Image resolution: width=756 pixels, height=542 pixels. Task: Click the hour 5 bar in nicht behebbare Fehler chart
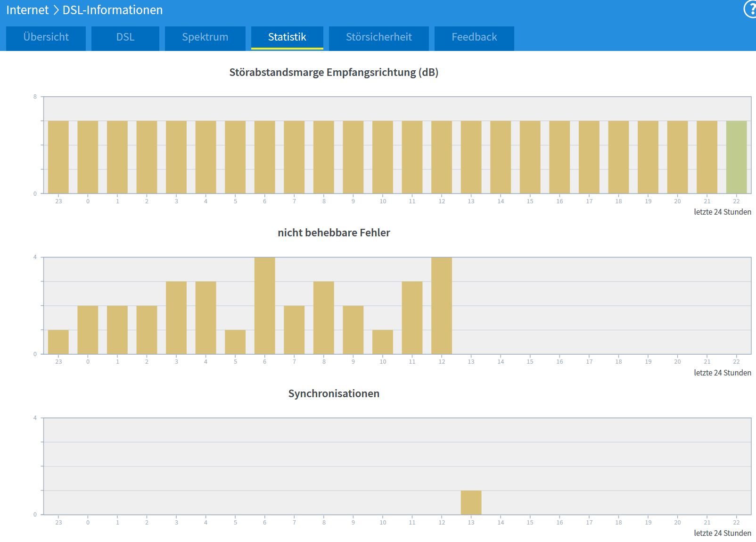tap(235, 342)
